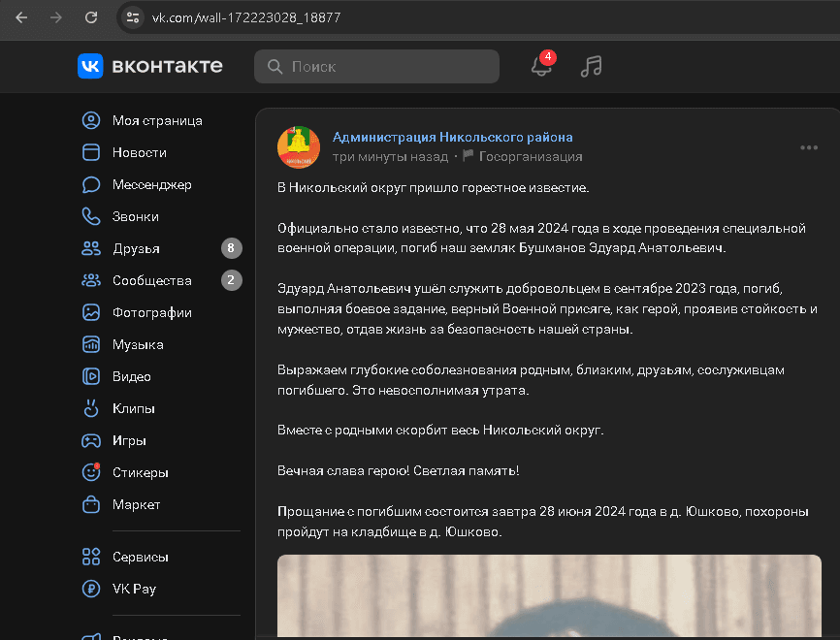Open the Никольский район community avatar
Viewport: 840px width, 640px height.
(299, 147)
